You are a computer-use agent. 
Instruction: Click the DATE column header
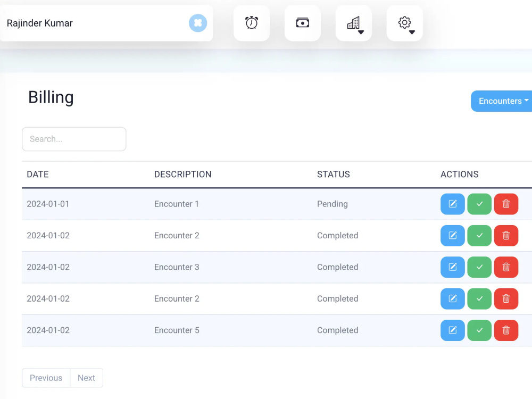pyautogui.click(x=38, y=174)
